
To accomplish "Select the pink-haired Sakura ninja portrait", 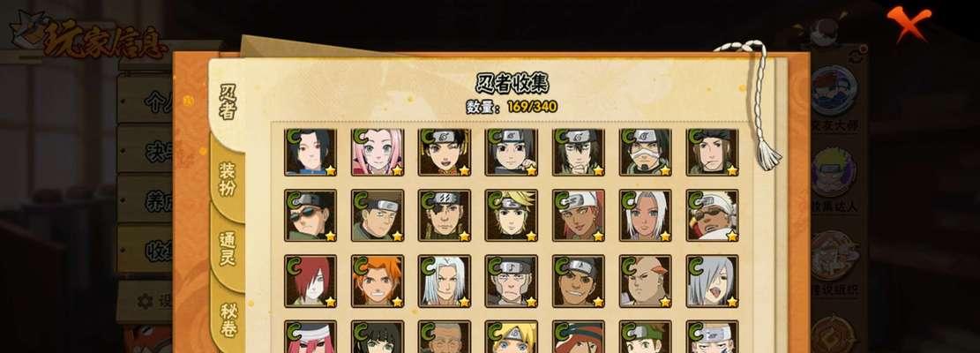I will point(378,152).
